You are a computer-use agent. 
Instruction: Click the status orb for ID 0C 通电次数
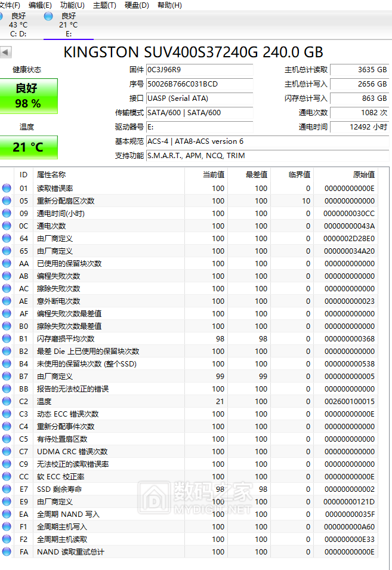click(7, 226)
